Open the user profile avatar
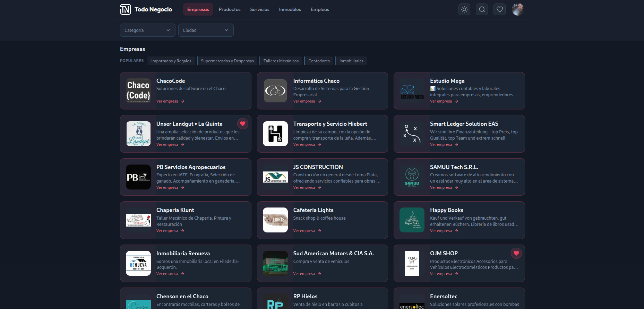The image size is (644, 309). (517, 9)
